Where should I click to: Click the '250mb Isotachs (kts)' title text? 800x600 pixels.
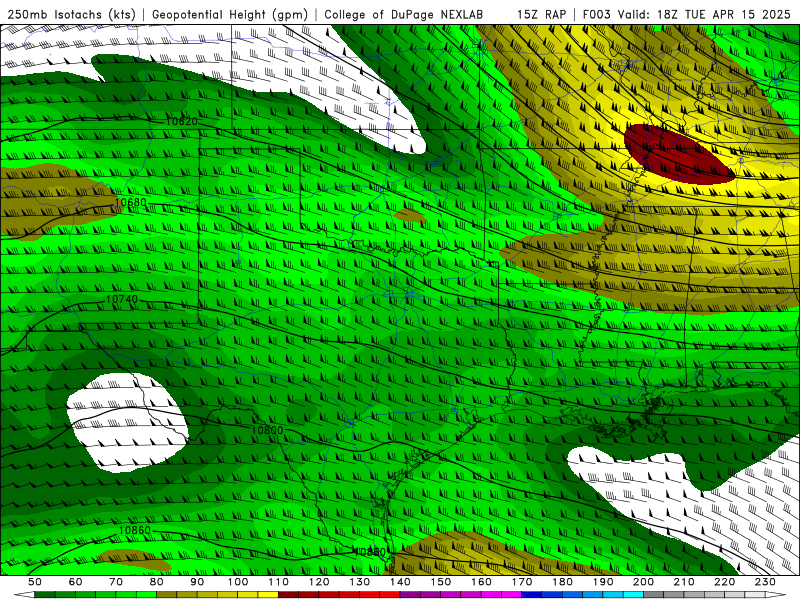tap(71, 14)
